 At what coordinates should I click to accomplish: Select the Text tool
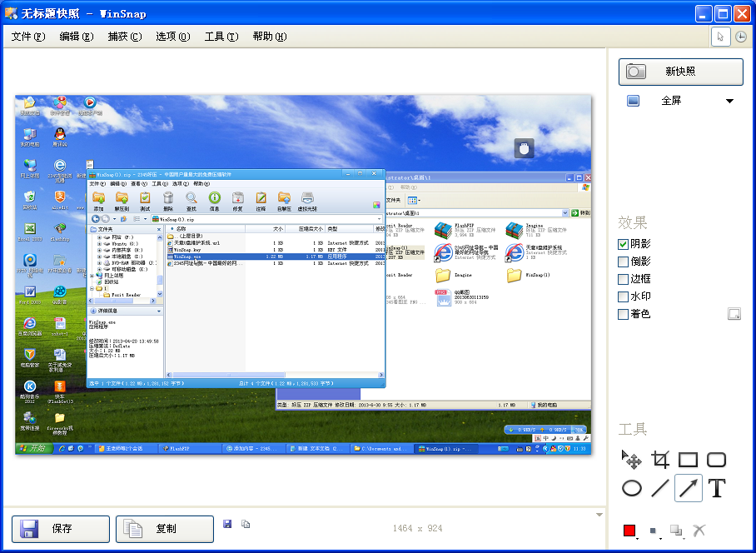(x=717, y=488)
